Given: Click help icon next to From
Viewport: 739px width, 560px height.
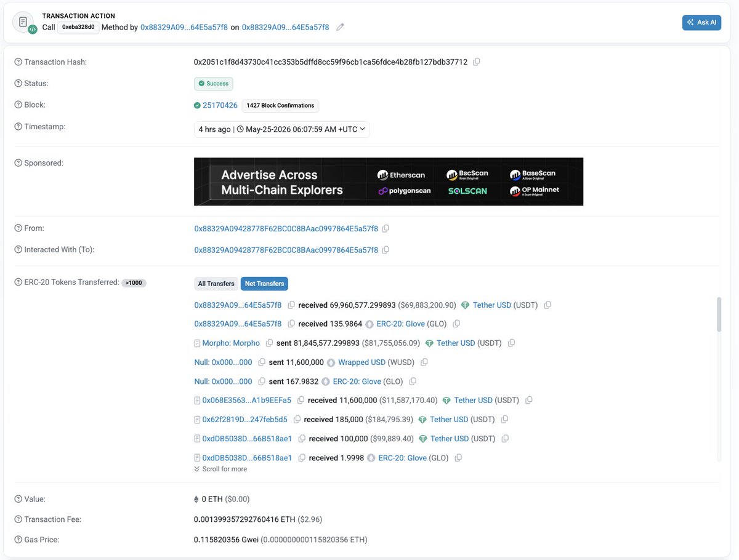Looking at the screenshot, I should tap(18, 228).
